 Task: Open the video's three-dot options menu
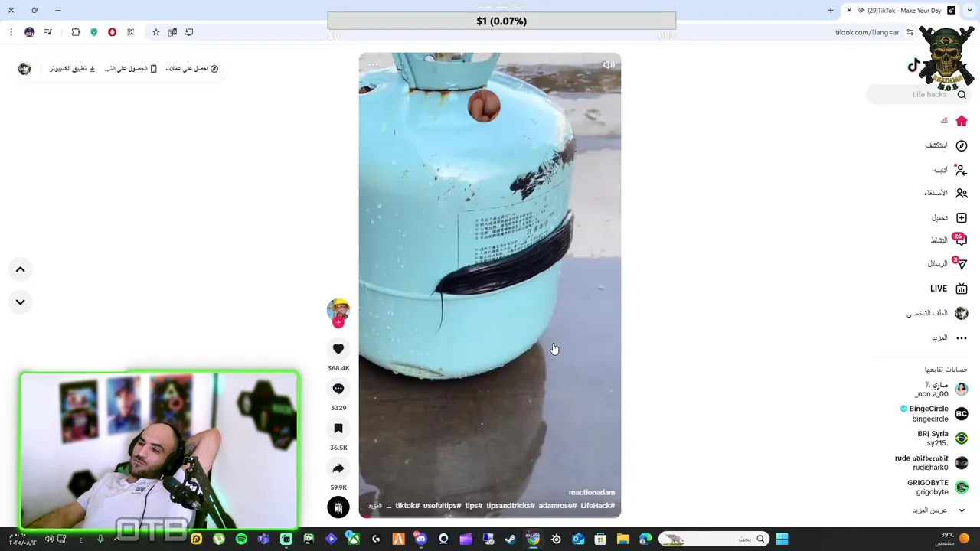[x=373, y=65]
